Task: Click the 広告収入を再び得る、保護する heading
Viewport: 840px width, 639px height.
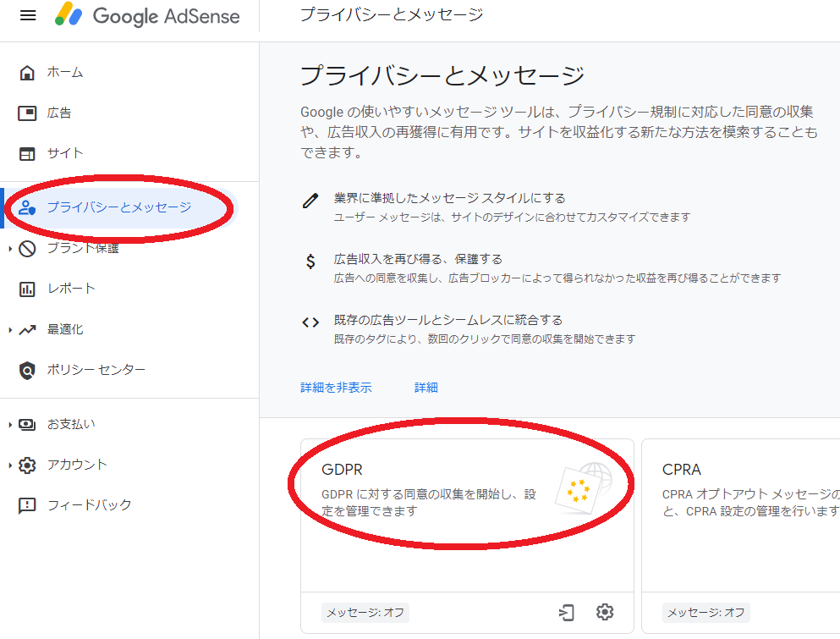Action: 418,260
